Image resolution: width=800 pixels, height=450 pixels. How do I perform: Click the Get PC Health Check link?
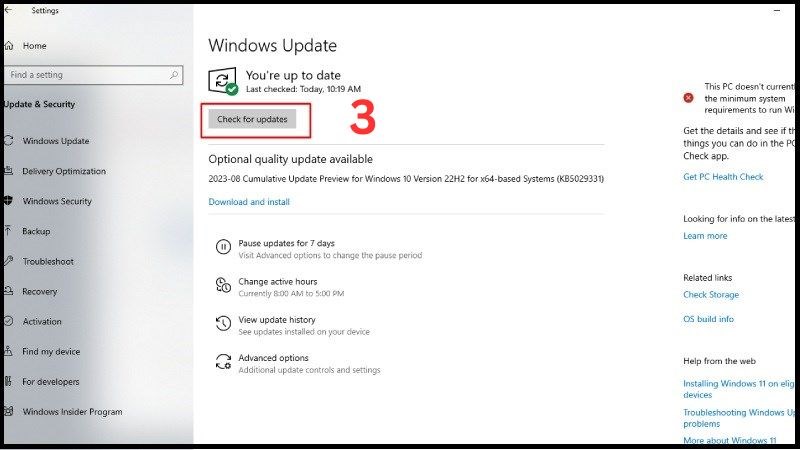point(723,177)
